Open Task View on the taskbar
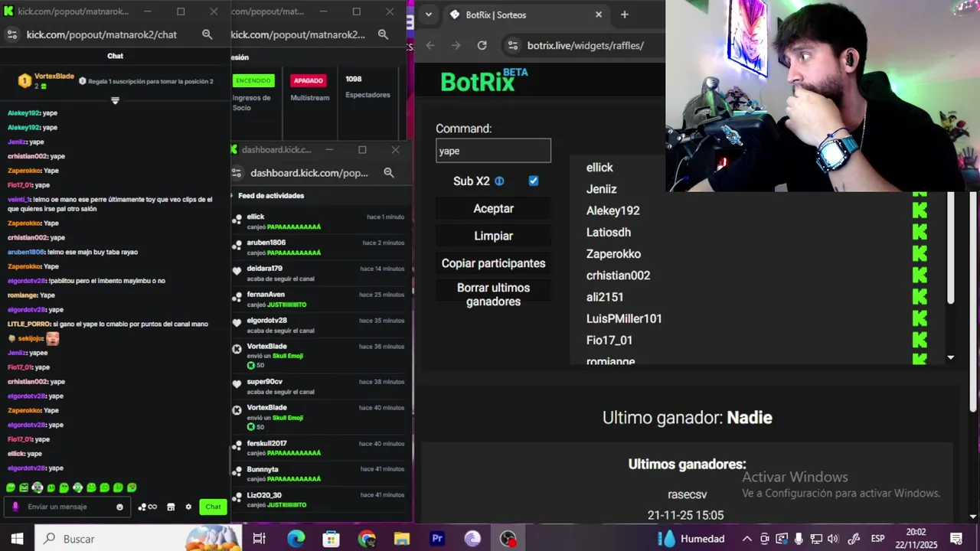The image size is (980, 551). 260,539
